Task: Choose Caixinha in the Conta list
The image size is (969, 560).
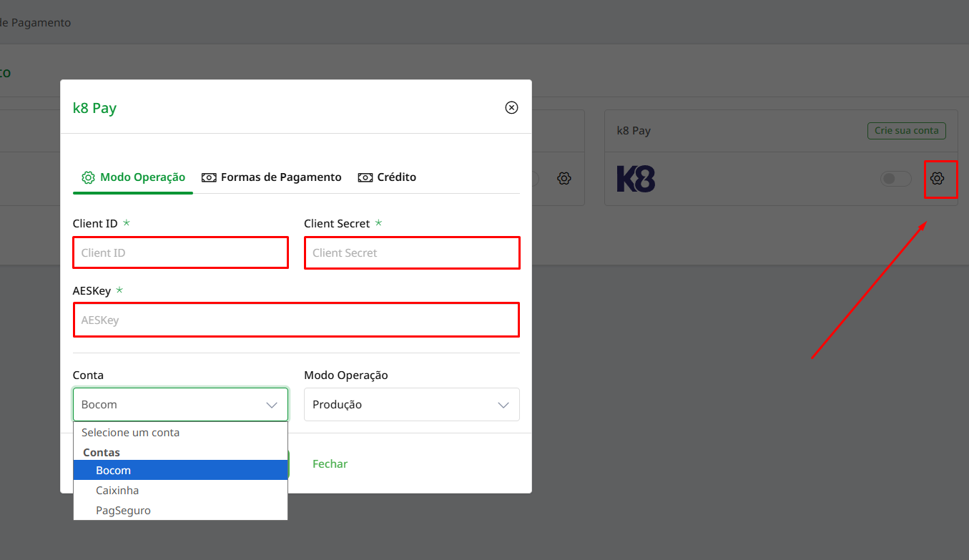Action: point(117,491)
